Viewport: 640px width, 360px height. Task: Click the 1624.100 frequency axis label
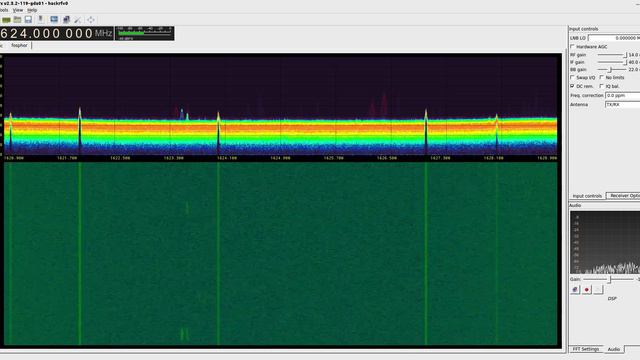click(x=227, y=158)
